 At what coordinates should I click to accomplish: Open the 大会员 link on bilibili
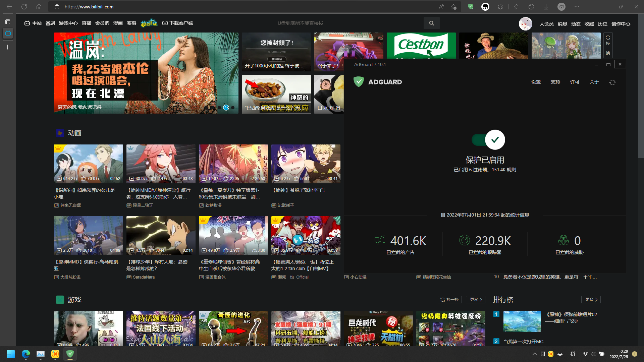pos(546,23)
